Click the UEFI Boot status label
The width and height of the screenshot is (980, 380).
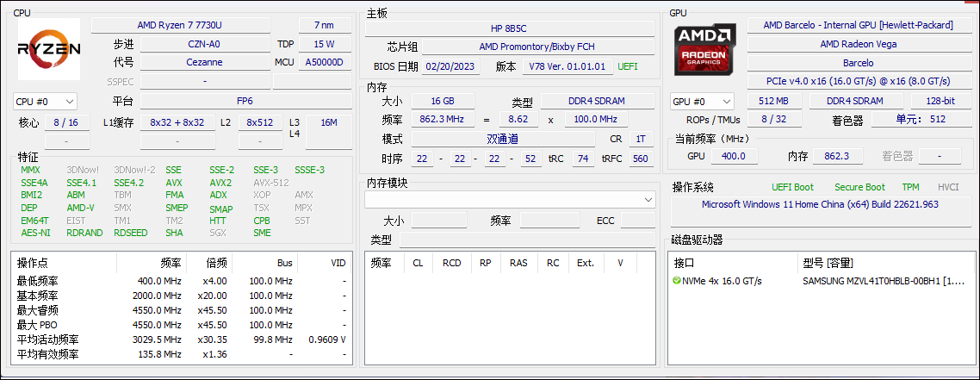pyautogui.click(x=792, y=188)
